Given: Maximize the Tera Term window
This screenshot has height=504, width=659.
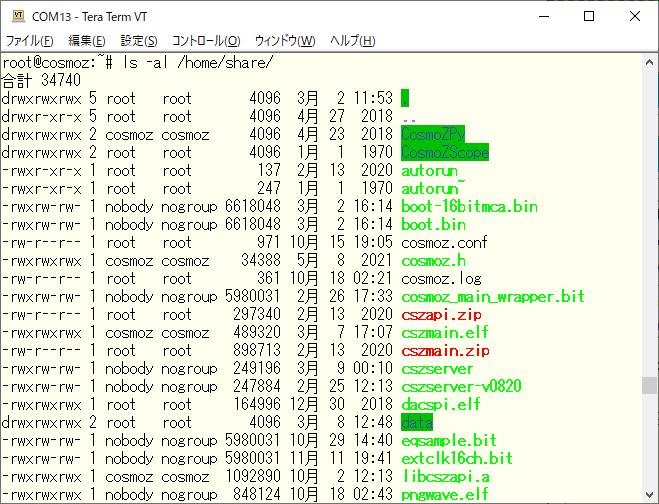Looking at the screenshot, I should coord(588,16).
